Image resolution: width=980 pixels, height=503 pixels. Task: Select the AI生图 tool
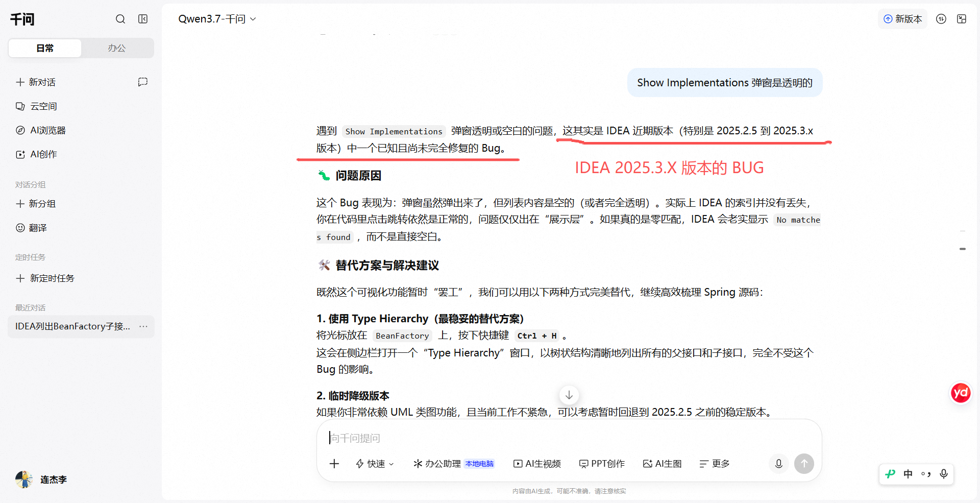(662, 464)
